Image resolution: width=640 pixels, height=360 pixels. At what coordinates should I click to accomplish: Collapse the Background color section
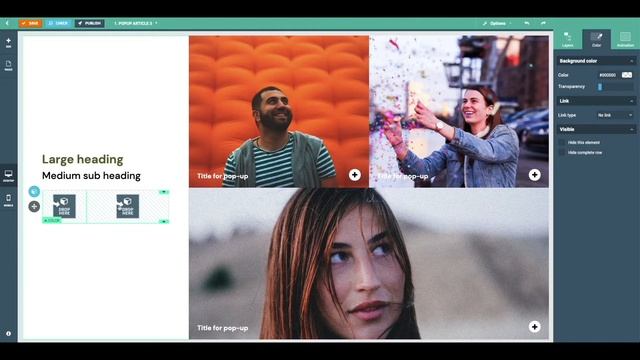[x=596, y=61]
